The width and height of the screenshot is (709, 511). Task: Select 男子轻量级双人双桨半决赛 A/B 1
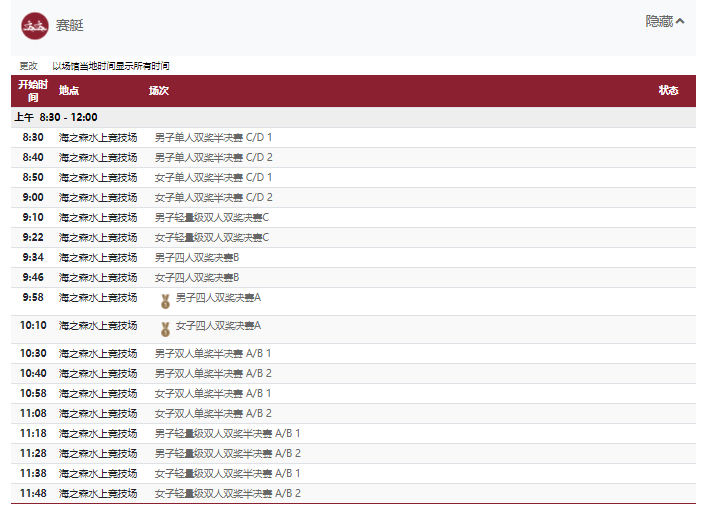pyautogui.click(x=227, y=433)
